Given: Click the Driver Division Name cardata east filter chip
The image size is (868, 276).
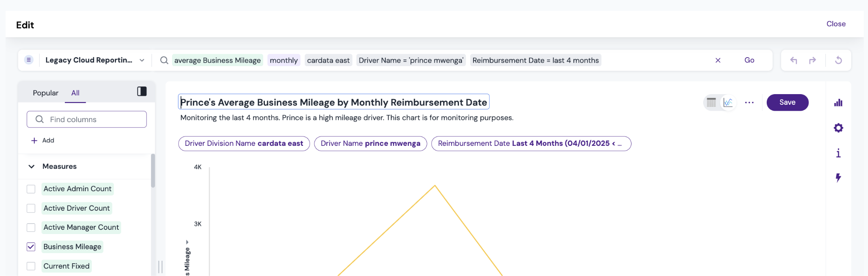Looking at the screenshot, I should pyautogui.click(x=244, y=144).
